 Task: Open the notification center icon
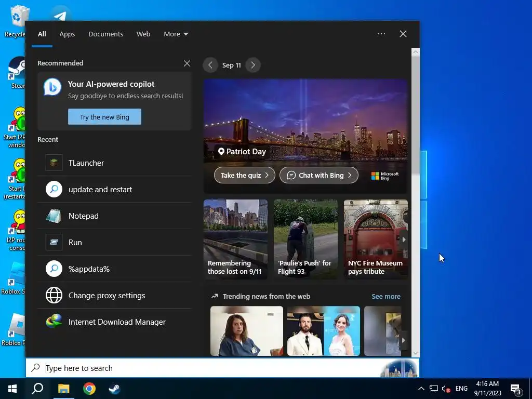(x=516, y=389)
